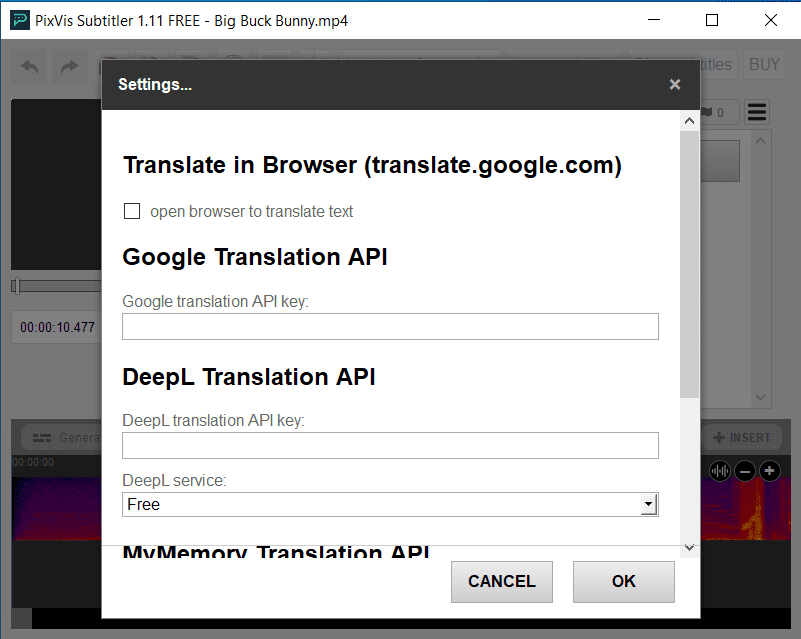Click the PixVis Subtitler app icon

click(x=20, y=20)
